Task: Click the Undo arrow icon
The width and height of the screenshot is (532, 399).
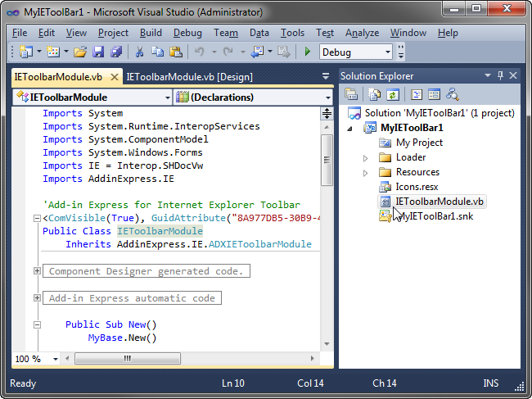Action: coord(199,52)
